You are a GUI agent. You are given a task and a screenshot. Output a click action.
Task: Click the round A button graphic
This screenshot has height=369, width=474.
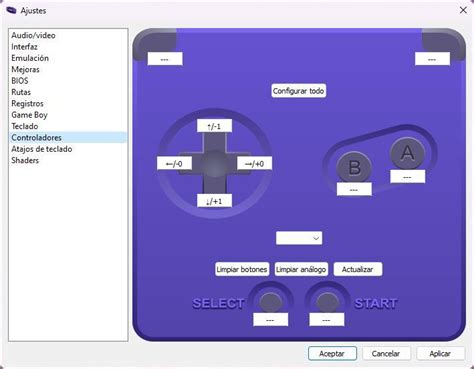pyautogui.click(x=407, y=153)
